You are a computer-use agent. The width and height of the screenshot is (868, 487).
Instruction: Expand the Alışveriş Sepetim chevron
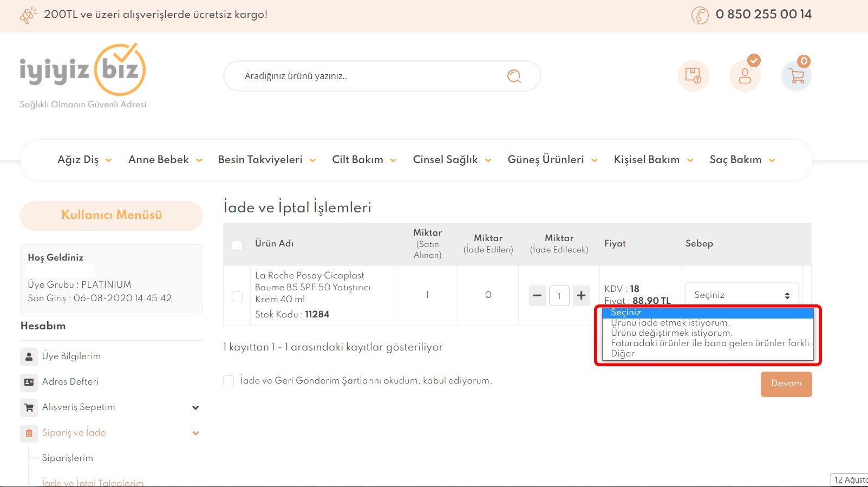click(195, 407)
